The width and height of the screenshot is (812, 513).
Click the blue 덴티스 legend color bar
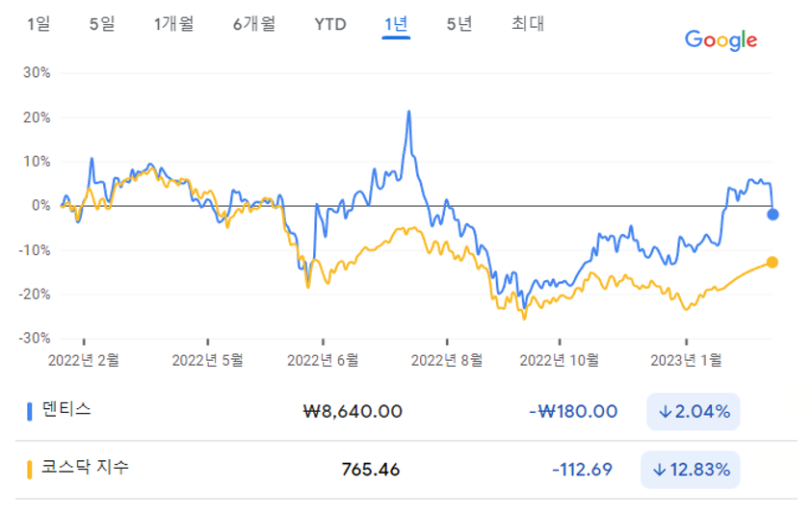coord(29,411)
